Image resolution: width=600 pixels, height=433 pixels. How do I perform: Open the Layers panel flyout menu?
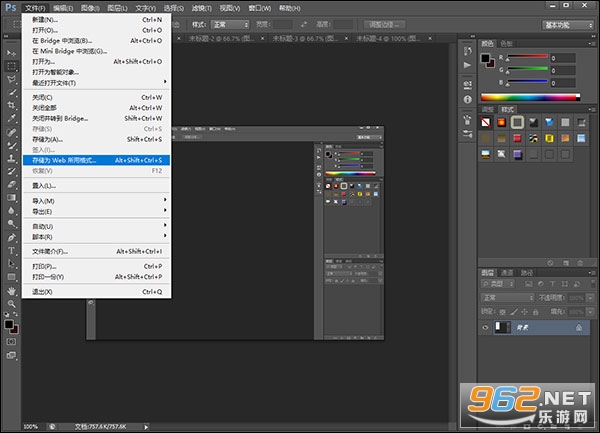[592, 272]
